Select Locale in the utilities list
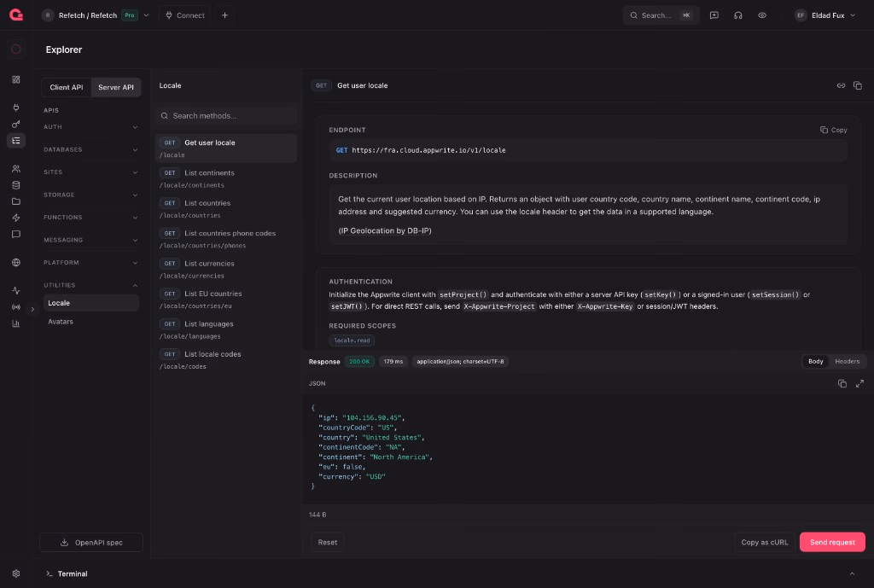This screenshot has height=588, width=874. pyautogui.click(x=91, y=303)
